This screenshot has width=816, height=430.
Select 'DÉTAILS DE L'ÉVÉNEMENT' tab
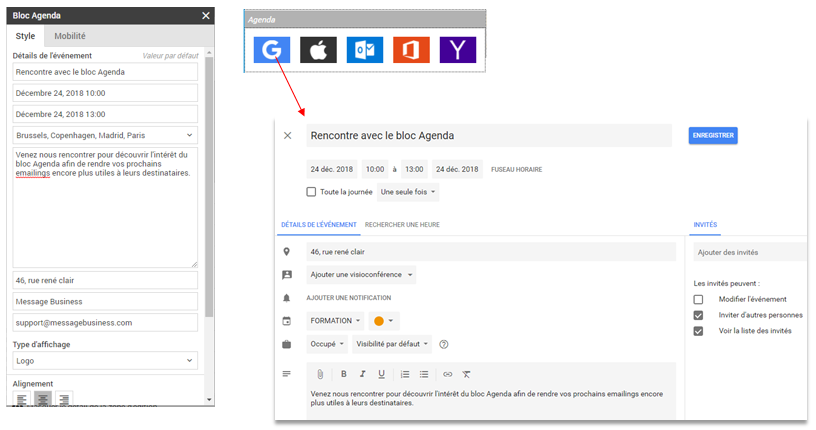(x=318, y=225)
